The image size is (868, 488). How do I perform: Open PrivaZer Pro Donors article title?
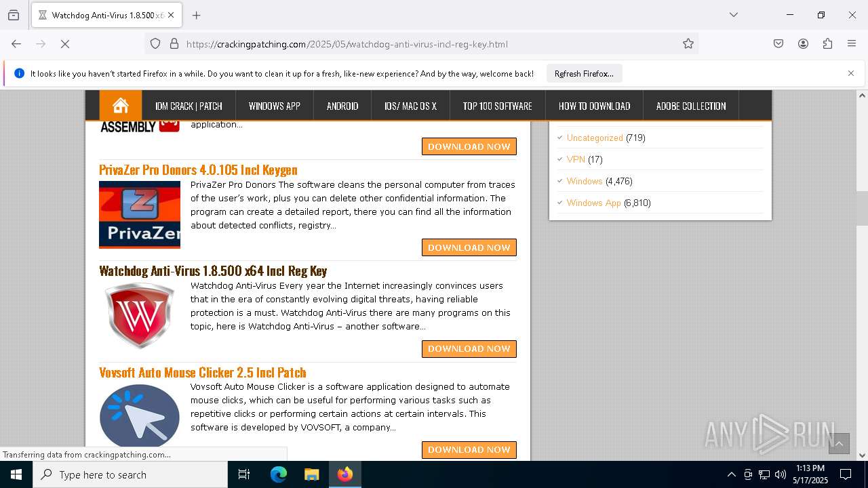pos(198,169)
